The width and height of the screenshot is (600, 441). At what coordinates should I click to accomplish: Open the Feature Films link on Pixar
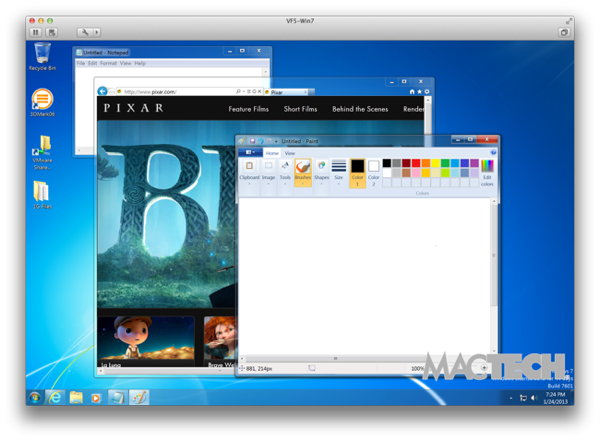coord(248,109)
